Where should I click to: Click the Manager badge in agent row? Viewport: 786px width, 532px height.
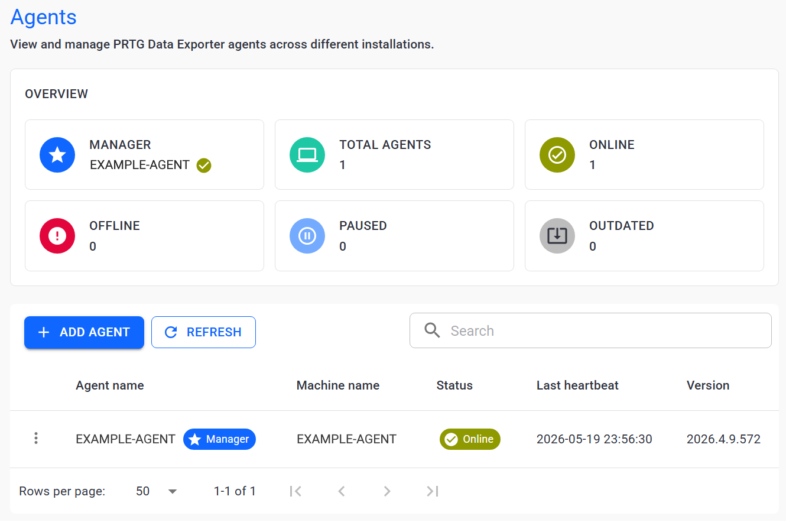pos(219,439)
